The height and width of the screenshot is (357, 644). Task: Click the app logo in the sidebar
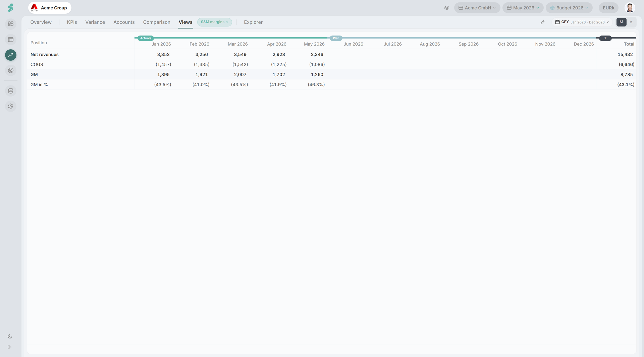click(x=11, y=8)
